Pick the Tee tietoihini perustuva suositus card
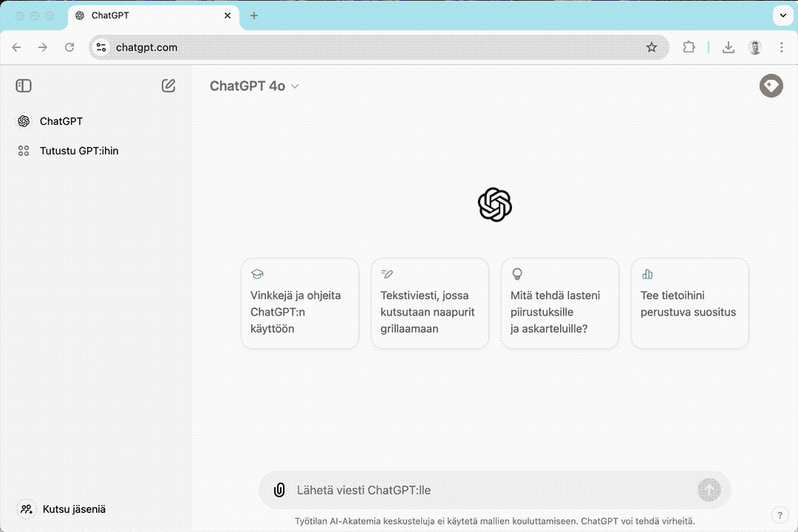The height and width of the screenshot is (532, 798). (689, 303)
